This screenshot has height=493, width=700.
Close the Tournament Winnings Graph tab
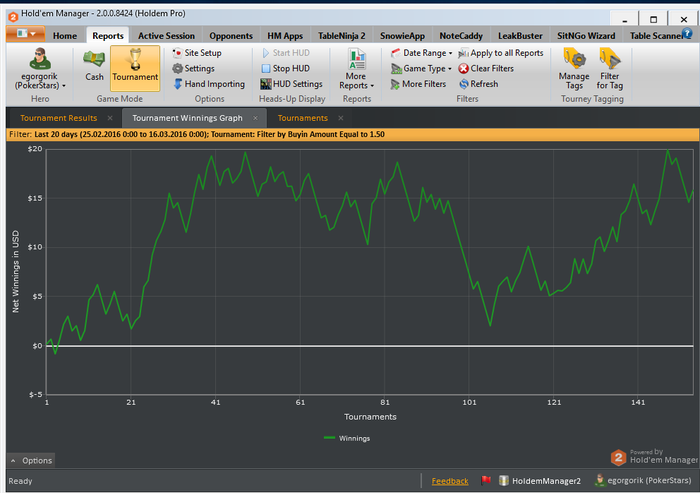[255, 118]
